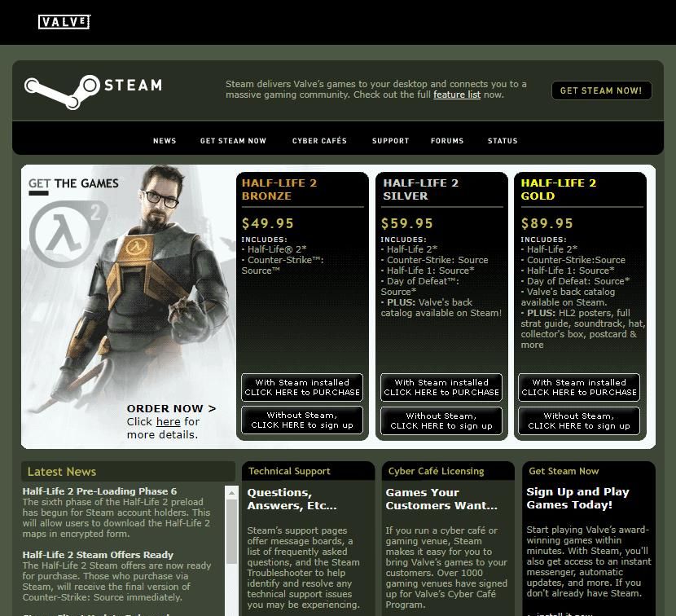Click the HALF-LIFE 2 BRONZE heading

[279, 189]
